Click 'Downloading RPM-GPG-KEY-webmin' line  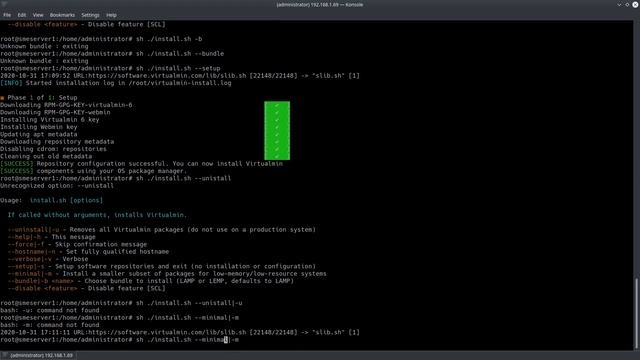tap(55, 112)
